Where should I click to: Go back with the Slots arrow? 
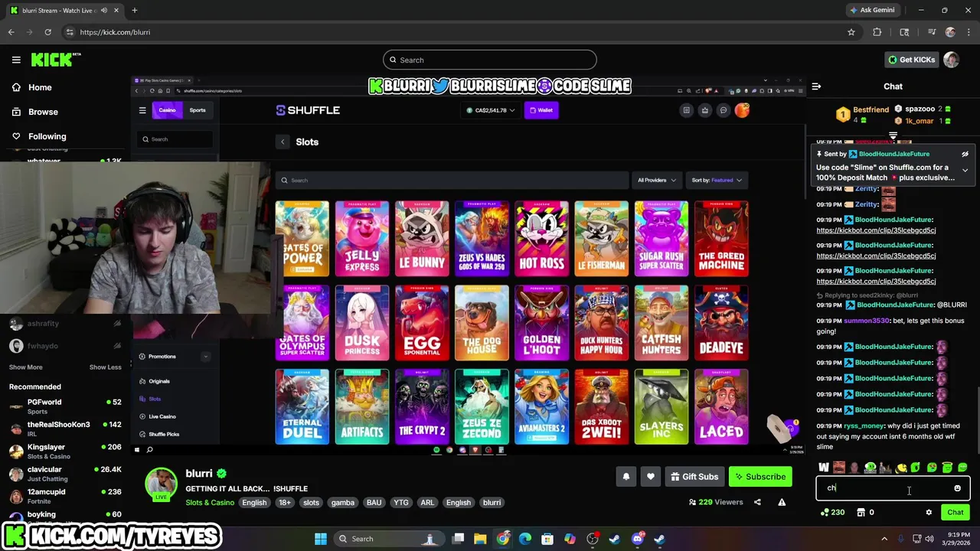click(283, 142)
